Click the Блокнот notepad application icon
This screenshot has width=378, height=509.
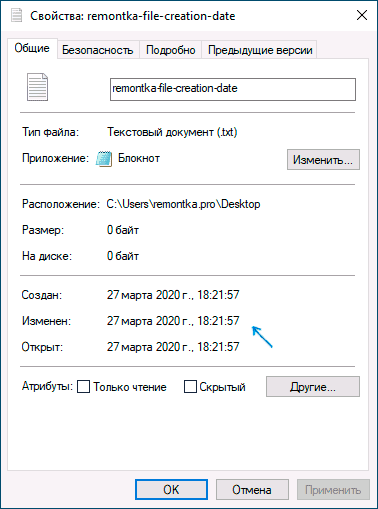(x=104, y=158)
